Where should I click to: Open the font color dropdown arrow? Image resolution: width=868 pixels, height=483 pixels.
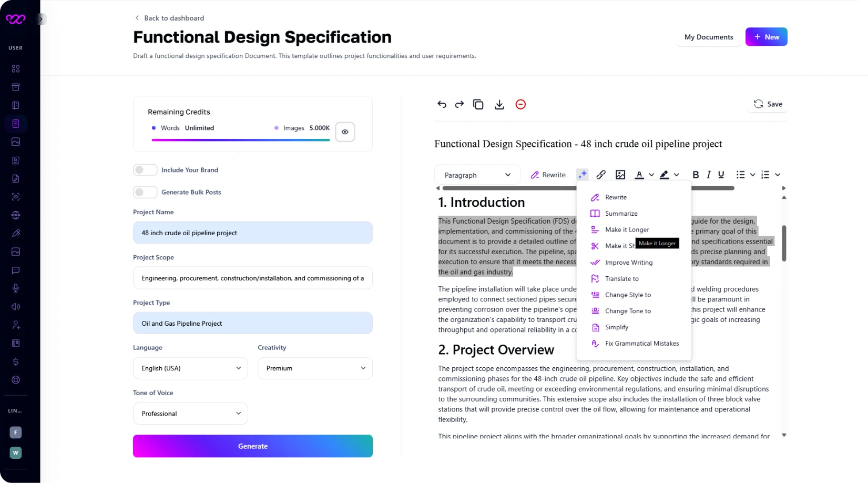click(651, 175)
